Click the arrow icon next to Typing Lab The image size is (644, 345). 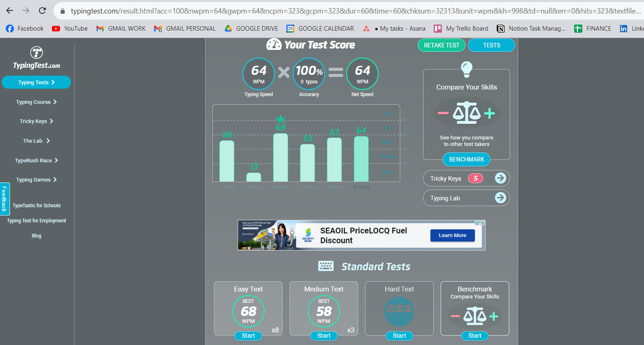point(500,198)
